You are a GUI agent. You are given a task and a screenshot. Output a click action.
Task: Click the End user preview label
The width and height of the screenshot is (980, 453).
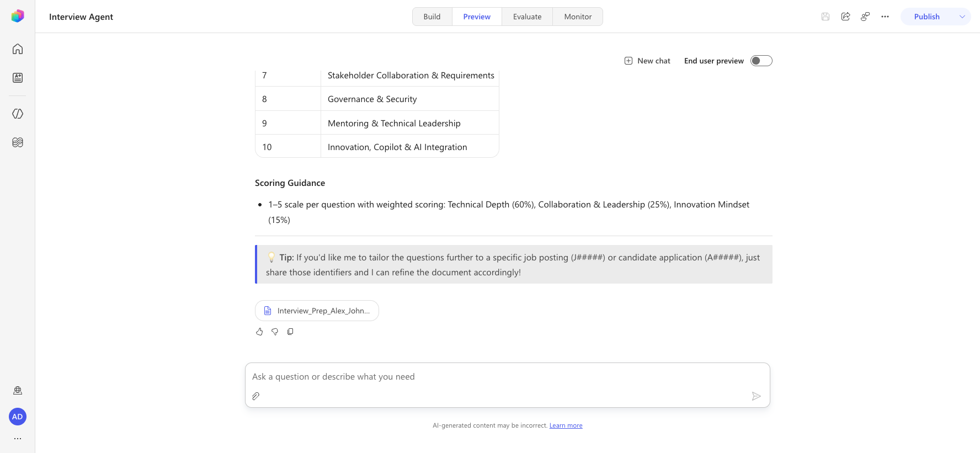714,61
